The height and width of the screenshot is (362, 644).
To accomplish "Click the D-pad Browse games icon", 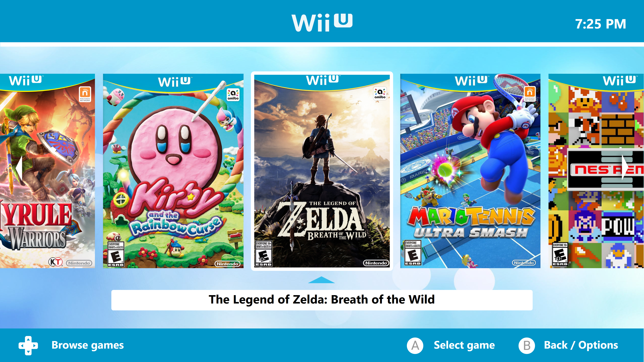I will pyautogui.click(x=28, y=345).
